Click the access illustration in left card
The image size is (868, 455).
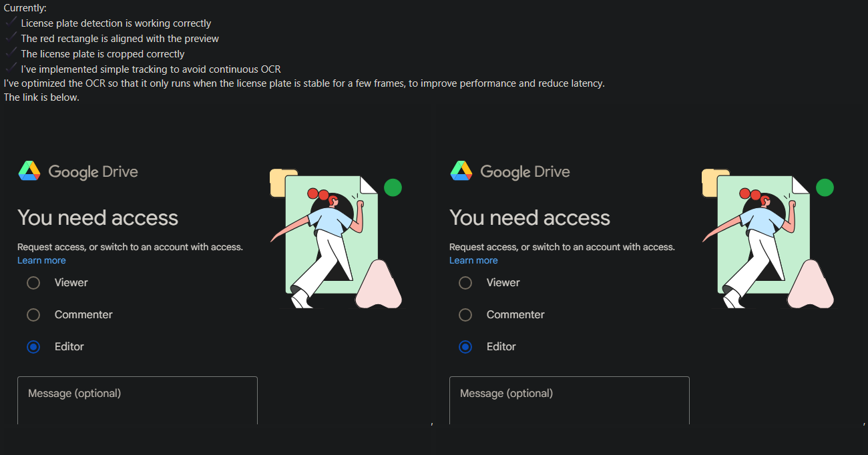pos(336,238)
